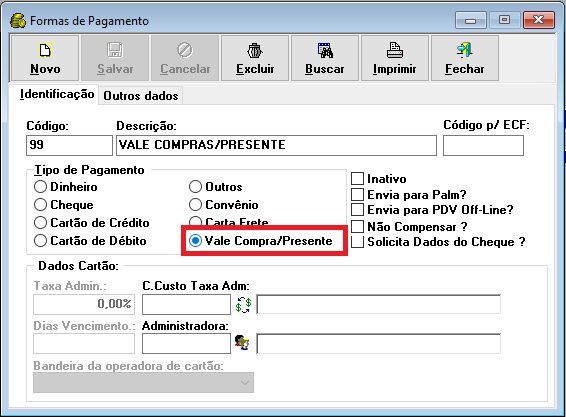Select the Convênio payment type
This screenshot has height=417, width=566.
click(x=195, y=205)
